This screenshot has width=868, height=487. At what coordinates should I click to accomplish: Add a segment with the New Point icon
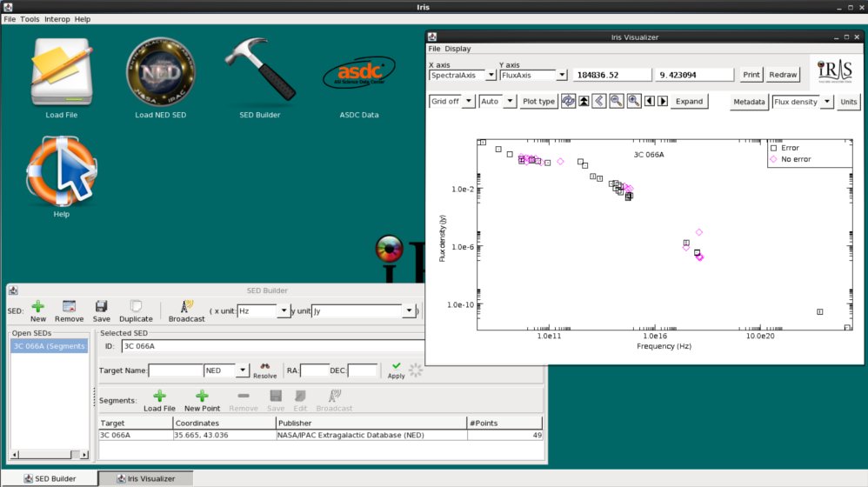[202, 397]
